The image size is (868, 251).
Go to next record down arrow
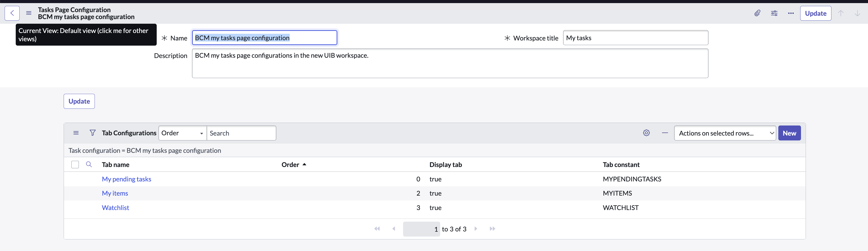pos(857,13)
